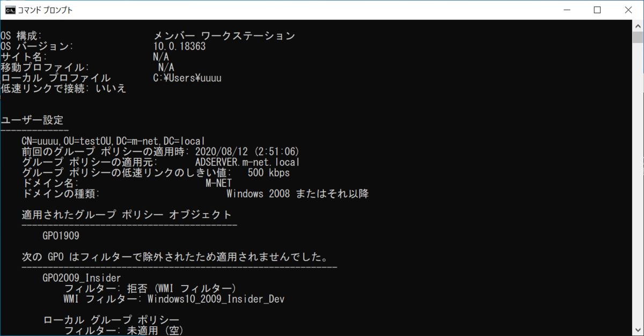This screenshot has width=644, height=336.
Task: Click the heading 適用されたグループ ポリシー オブジェクト
Action: [127, 215]
